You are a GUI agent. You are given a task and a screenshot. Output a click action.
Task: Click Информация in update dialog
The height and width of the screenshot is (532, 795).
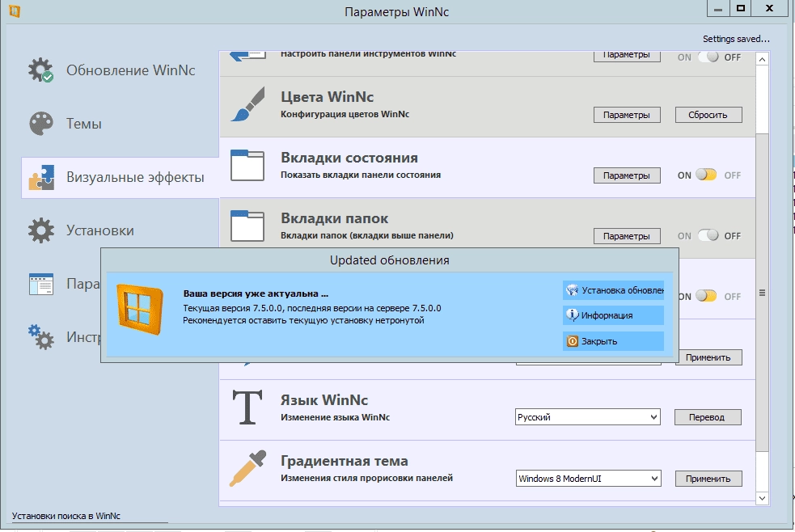point(613,315)
